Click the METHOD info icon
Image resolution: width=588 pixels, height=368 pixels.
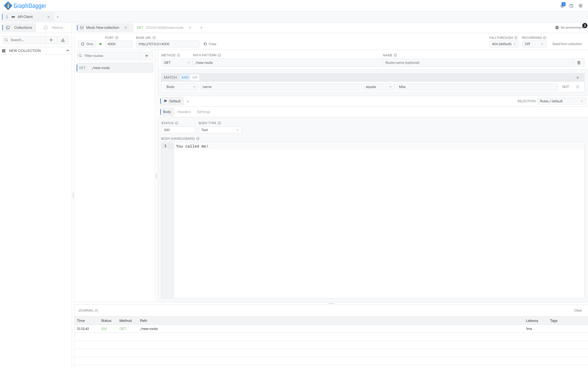179,55
